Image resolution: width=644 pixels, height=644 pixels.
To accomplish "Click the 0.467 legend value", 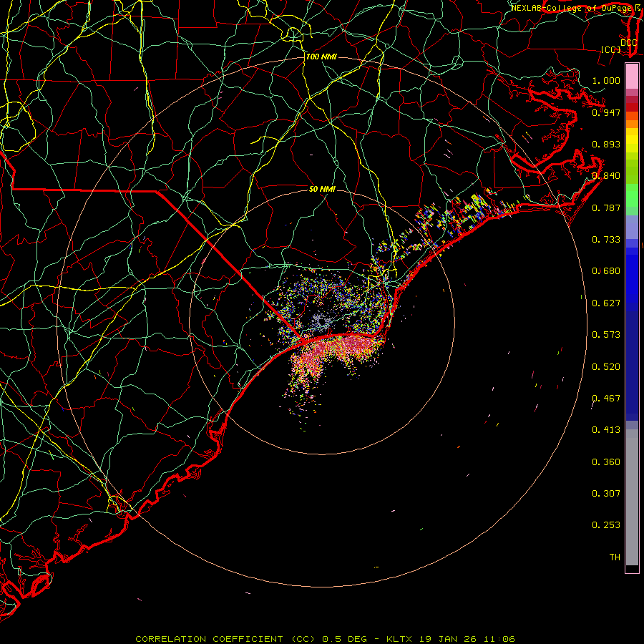I will [x=606, y=399].
